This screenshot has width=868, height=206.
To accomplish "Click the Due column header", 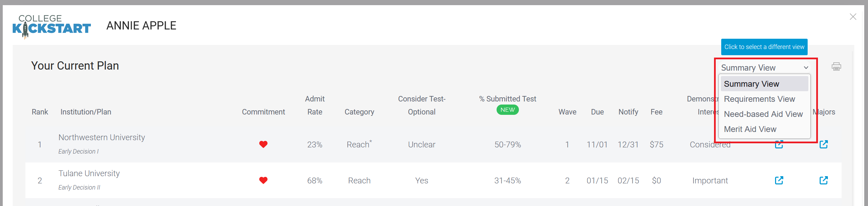I will [597, 112].
